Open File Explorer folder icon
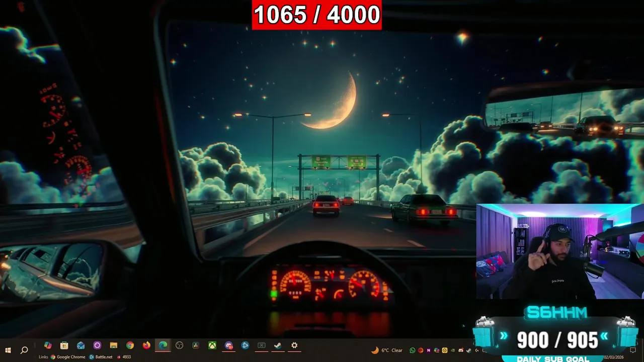 tap(114, 345)
